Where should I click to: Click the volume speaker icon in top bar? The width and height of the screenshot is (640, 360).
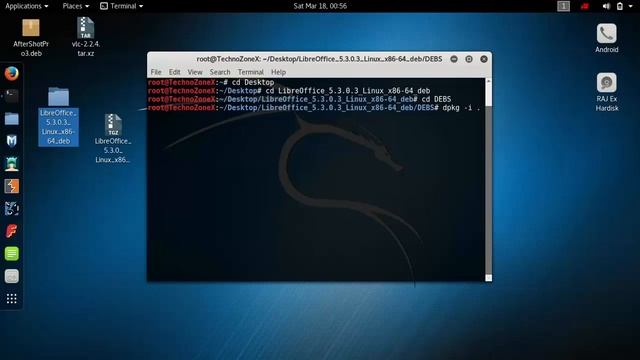606,6
